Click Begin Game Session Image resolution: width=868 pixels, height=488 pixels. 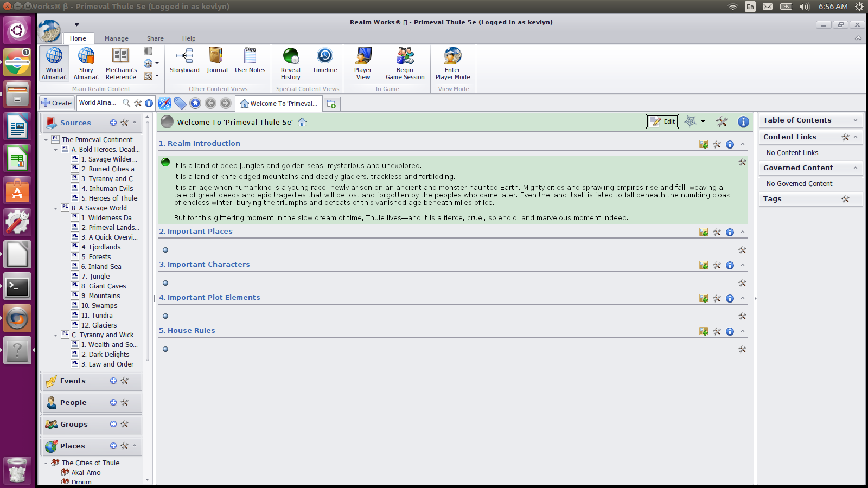click(x=405, y=63)
